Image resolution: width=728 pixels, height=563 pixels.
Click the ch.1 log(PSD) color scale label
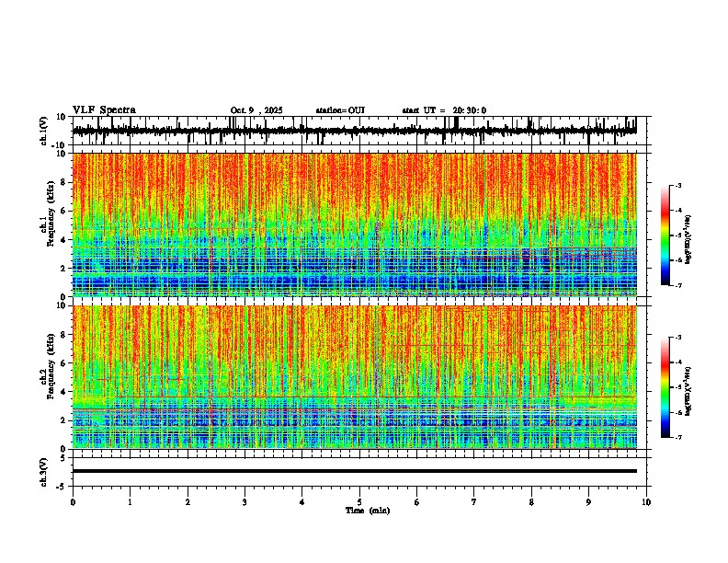(688, 240)
